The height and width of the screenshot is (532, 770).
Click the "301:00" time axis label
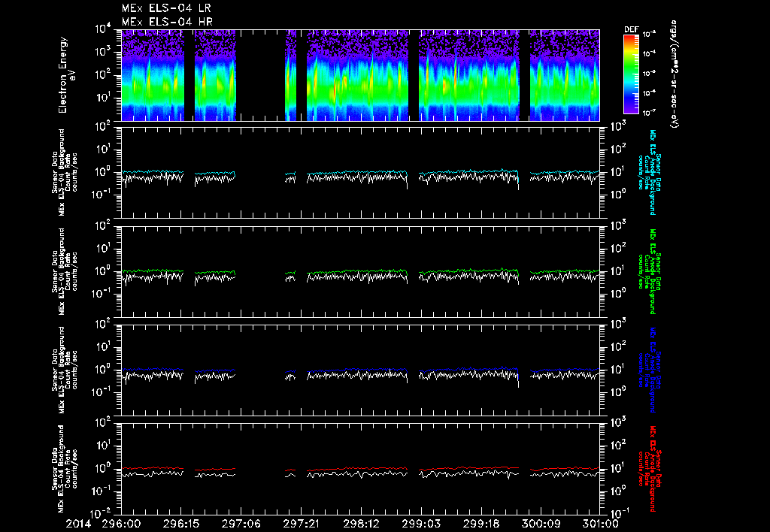599,524
